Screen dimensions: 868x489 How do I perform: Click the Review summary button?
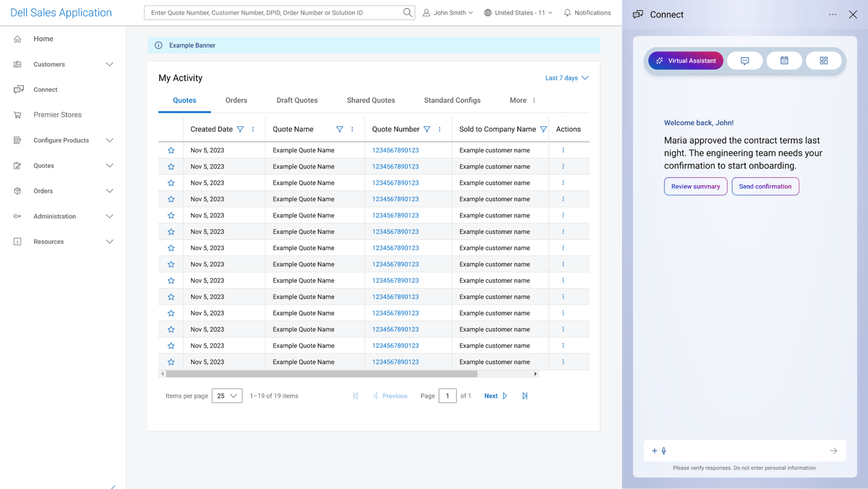point(696,186)
